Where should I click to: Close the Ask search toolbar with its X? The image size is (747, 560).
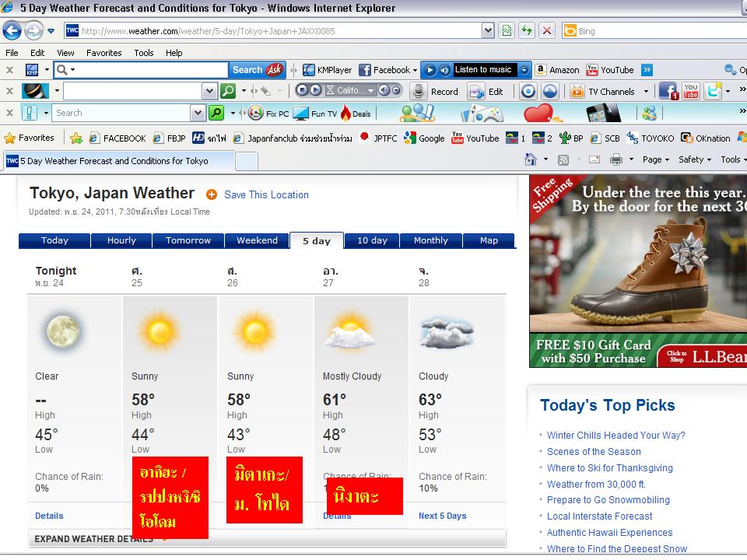pyautogui.click(x=9, y=70)
